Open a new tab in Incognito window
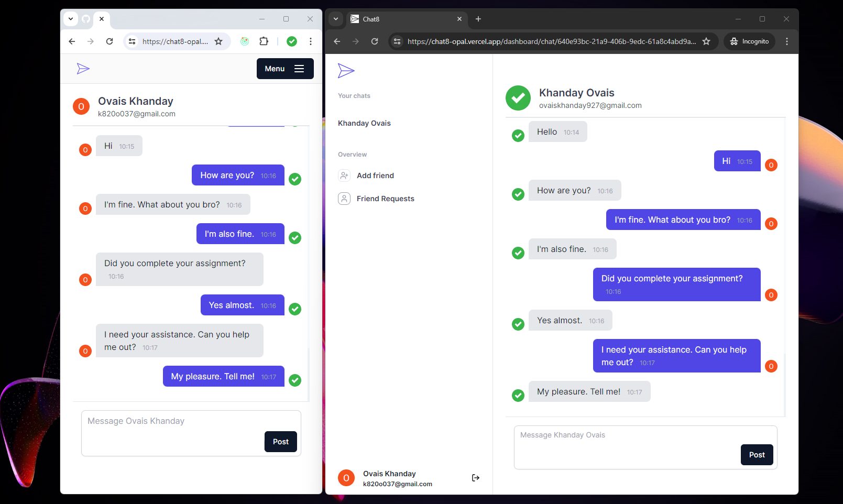843x504 pixels. pyautogui.click(x=478, y=19)
